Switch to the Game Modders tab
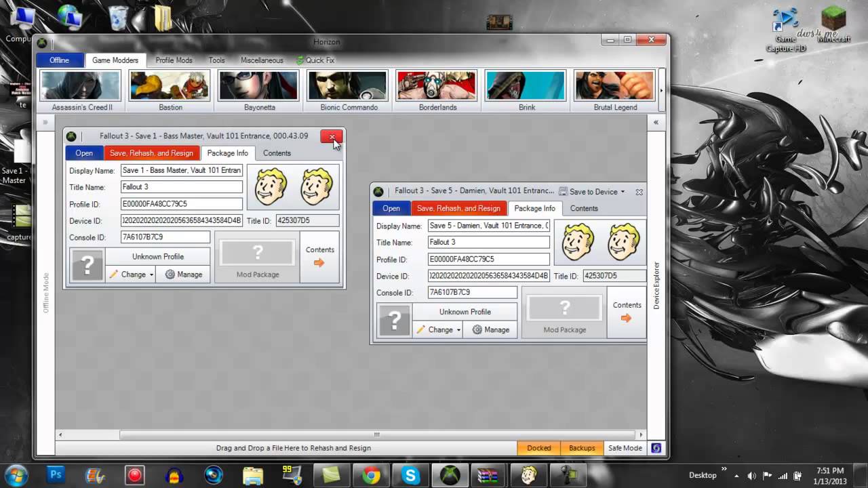 click(115, 60)
